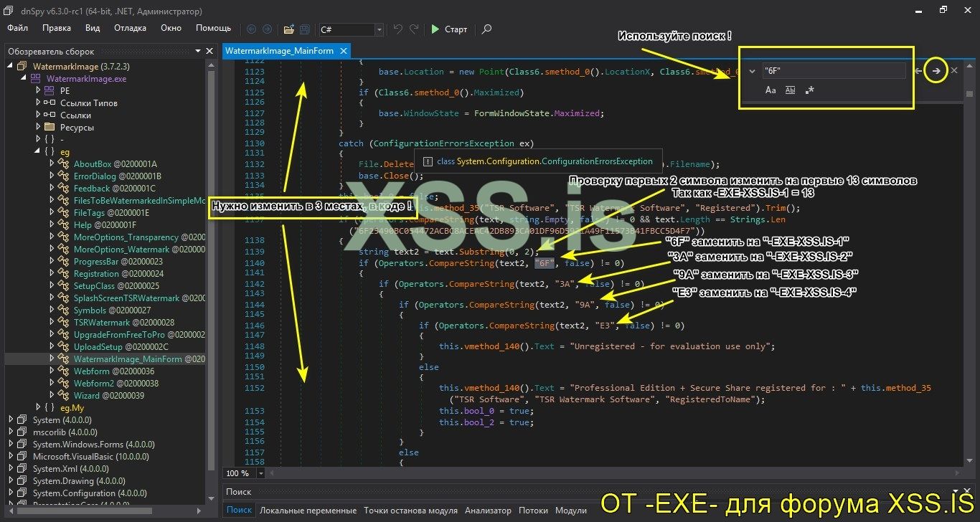Click the mscorlib assembly icon
Viewport: 980px width, 522px height.
point(22,432)
